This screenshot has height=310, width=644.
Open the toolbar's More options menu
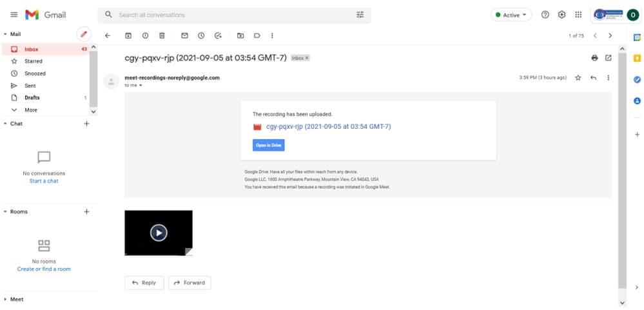(272, 35)
